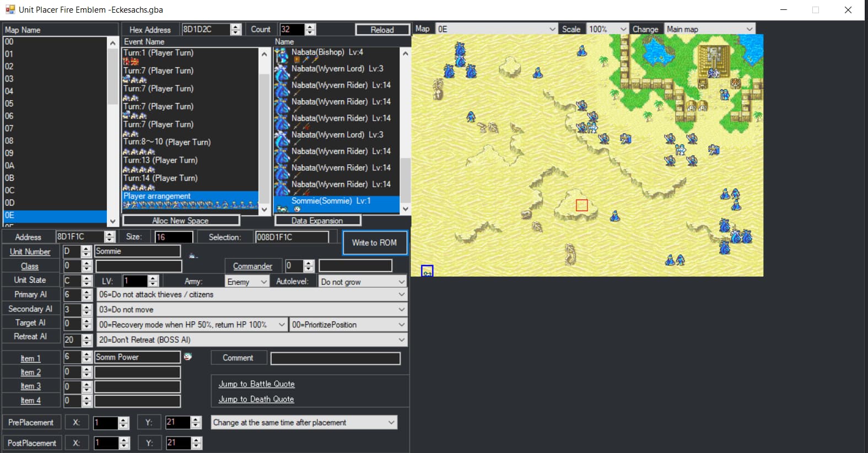This screenshot has height=453, width=868.
Task: Click the Somm Power item icon
Action: (187, 357)
